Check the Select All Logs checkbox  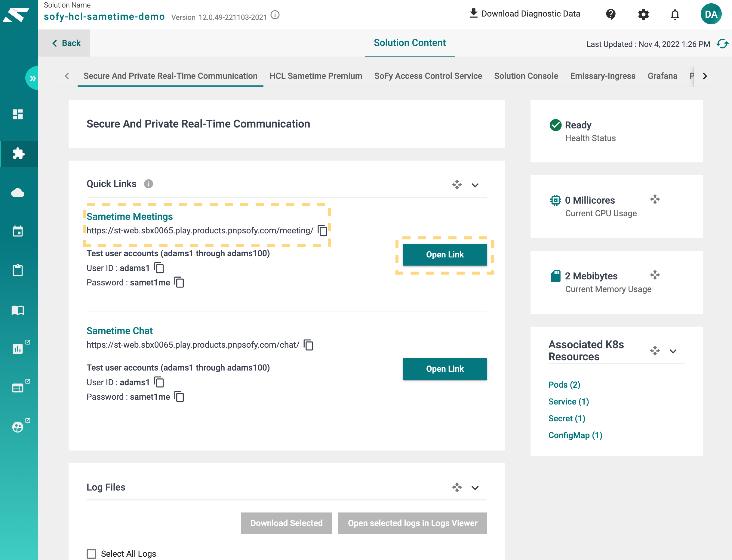[91, 554]
